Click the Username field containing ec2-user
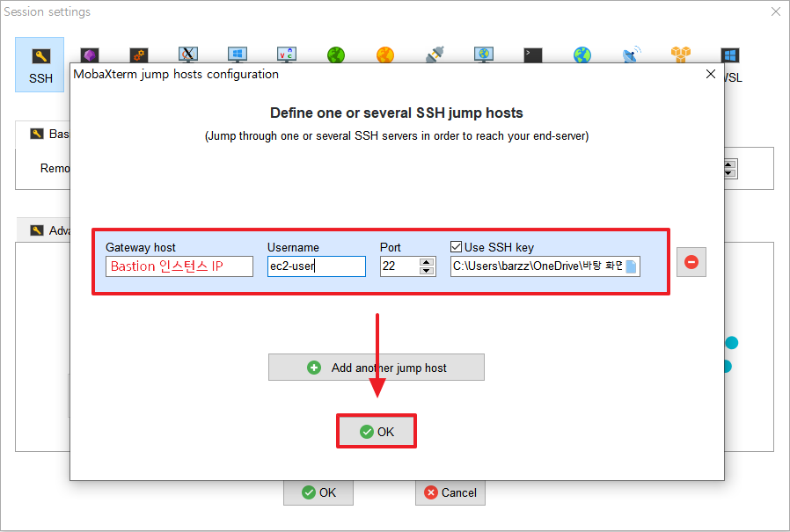The width and height of the screenshot is (790, 532). (317, 266)
